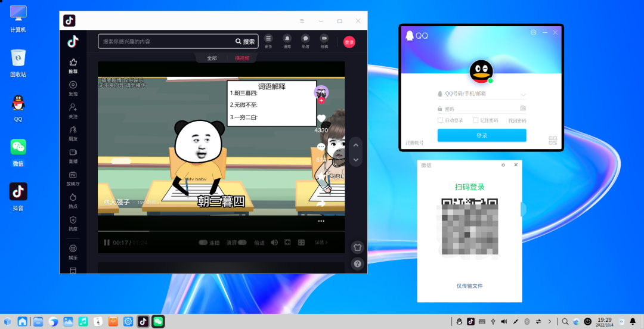Click 找回密码 link in QQ
This screenshot has height=329, width=644.
tap(517, 121)
